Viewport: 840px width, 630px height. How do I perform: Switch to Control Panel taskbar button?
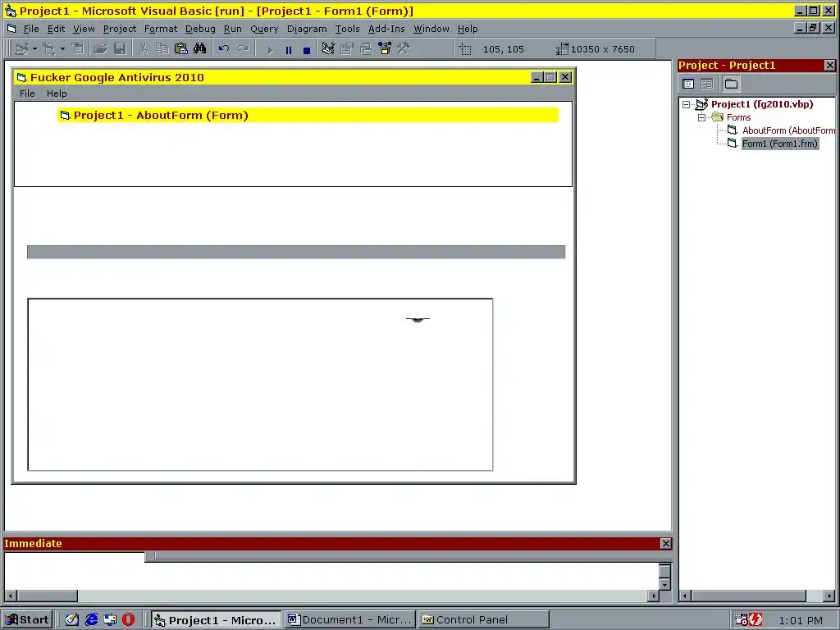[x=484, y=620]
